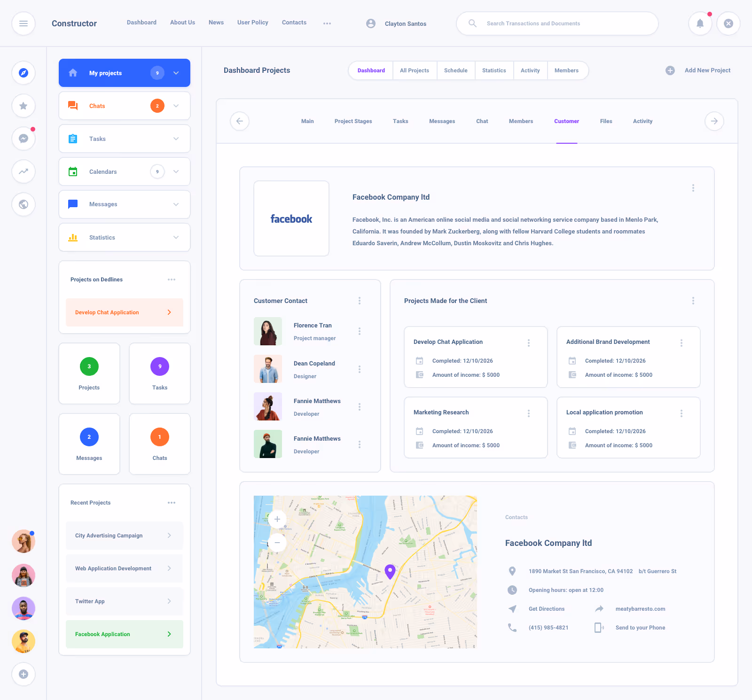Open options for Develop Chat Application card
Viewport: 752px width, 700px height.
click(529, 343)
